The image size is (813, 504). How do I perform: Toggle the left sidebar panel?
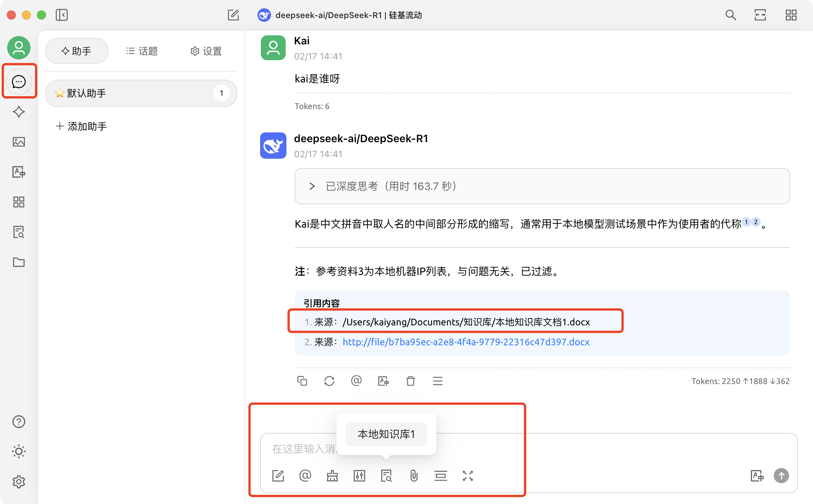(x=62, y=15)
